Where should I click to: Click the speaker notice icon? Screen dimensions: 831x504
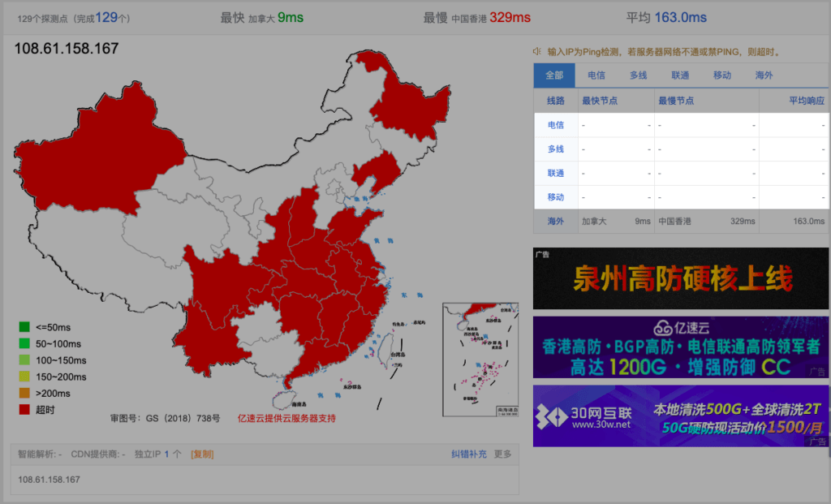point(537,52)
